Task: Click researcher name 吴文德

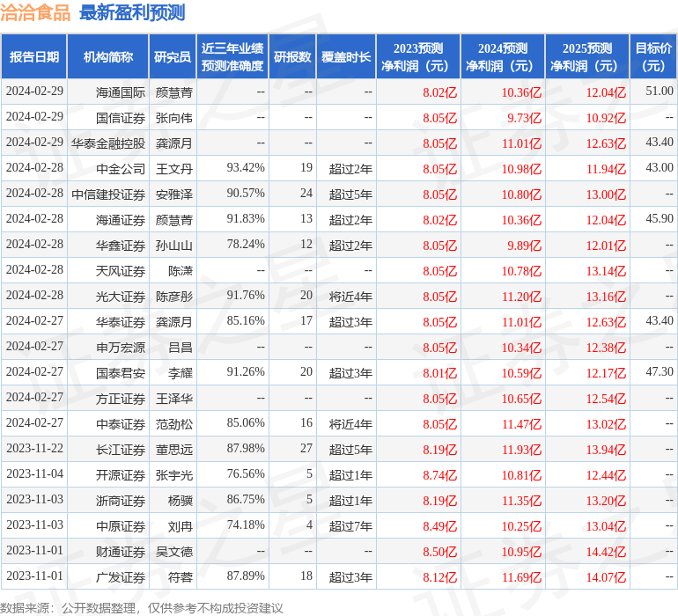Action: pyautogui.click(x=173, y=552)
